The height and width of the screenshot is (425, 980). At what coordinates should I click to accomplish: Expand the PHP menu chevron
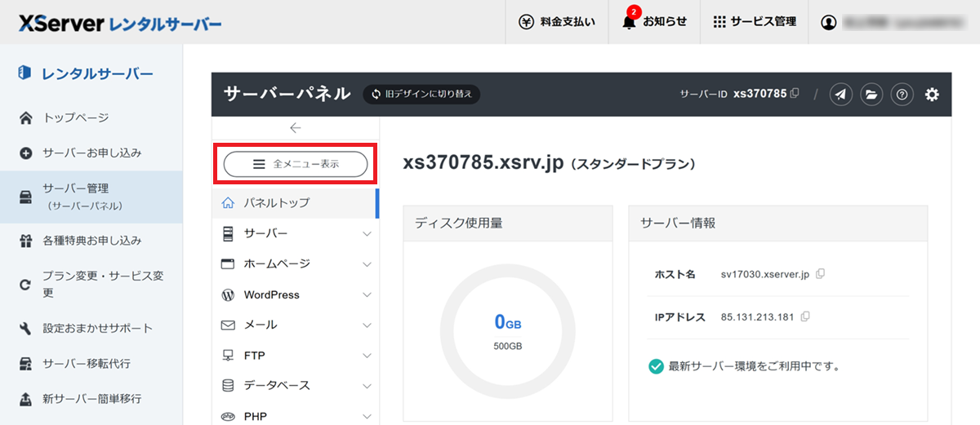[367, 417]
